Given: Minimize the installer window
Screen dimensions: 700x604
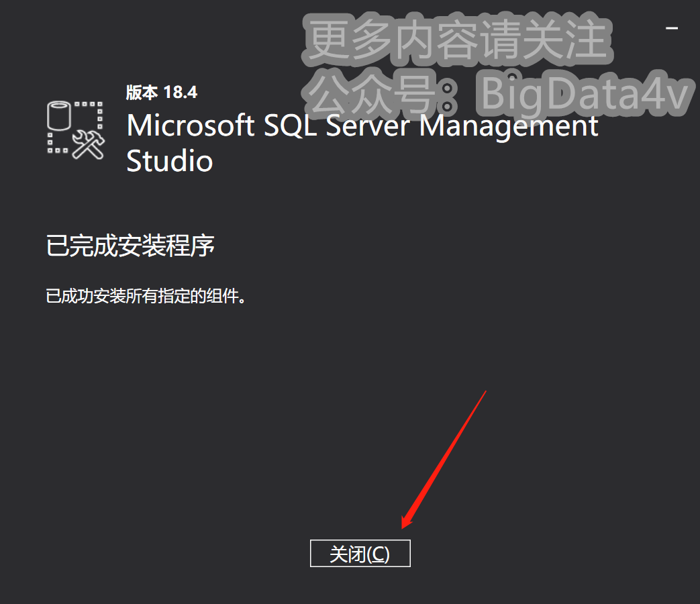Looking at the screenshot, I should pyautogui.click(x=671, y=28).
